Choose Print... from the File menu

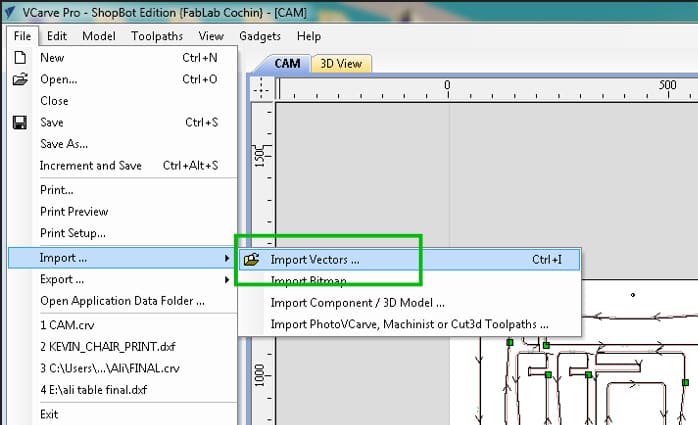[122, 190]
